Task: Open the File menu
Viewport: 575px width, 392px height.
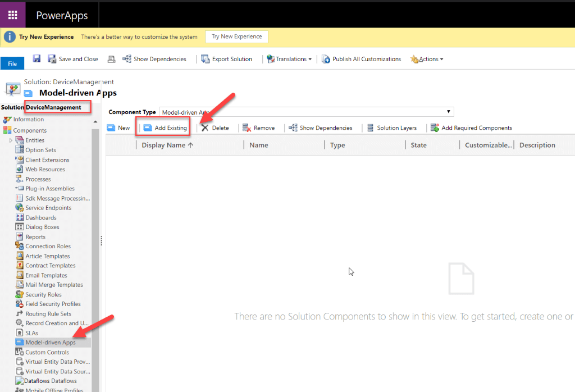Action: [12, 63]
